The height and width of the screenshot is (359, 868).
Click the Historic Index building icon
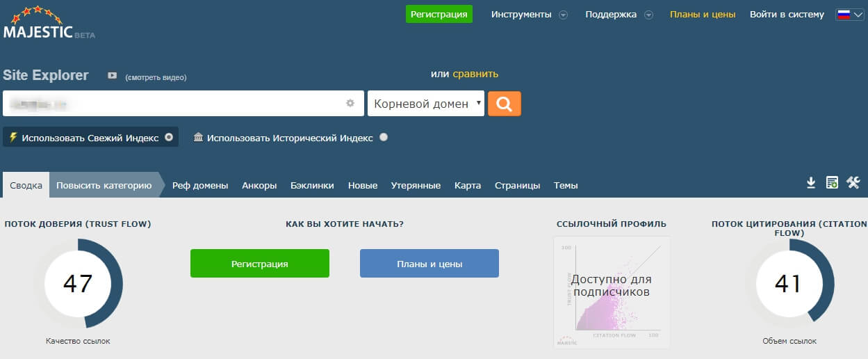click(198, 138)
